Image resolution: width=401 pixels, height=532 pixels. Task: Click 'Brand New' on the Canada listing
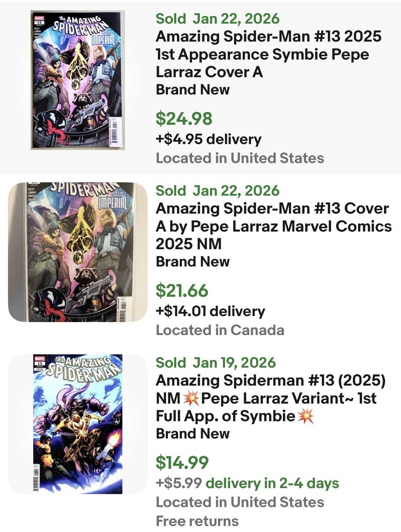(193, 262)
